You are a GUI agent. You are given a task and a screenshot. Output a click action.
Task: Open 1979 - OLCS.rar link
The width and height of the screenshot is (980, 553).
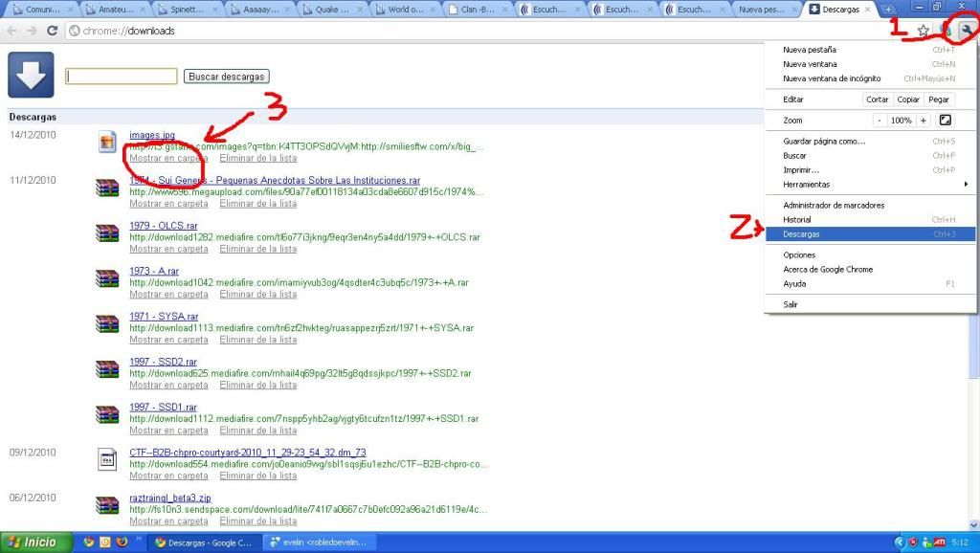click(163, 226)
